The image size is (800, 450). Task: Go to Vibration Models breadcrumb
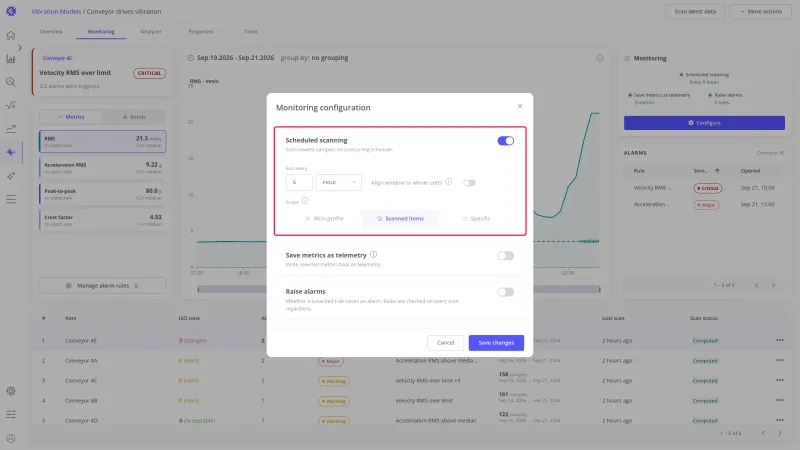[x=56, y=11]
